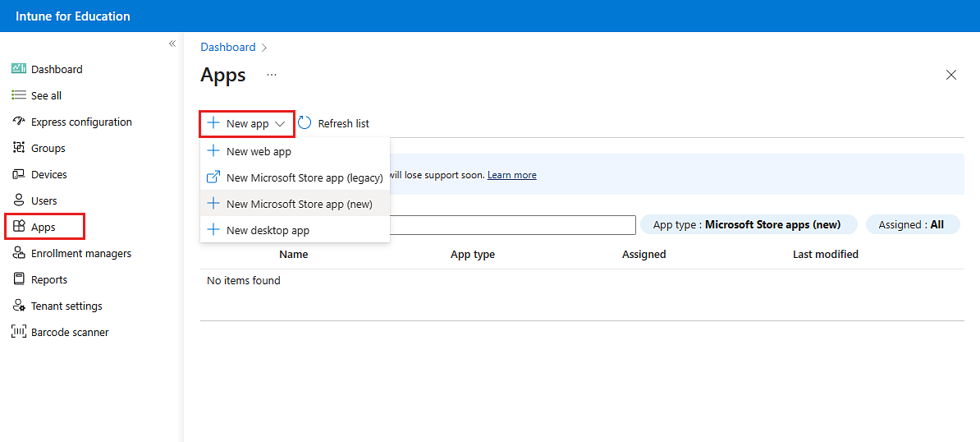
Task: Click the Dashboard breadcrumb link
Action: click(228, 47)
